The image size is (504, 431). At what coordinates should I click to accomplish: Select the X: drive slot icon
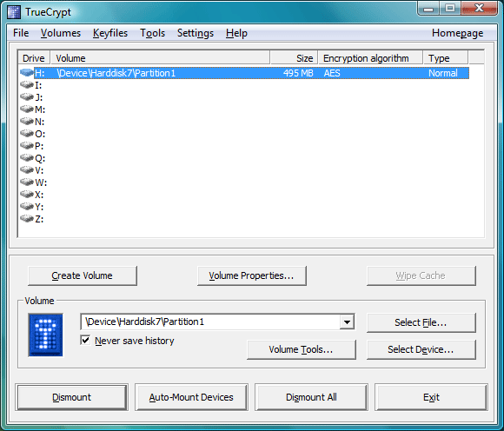tap(27, 195)
